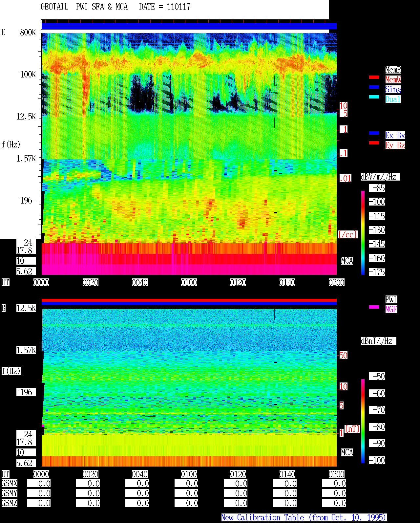Image resolution: width=420 pixels, height=523 pixels.
Task: Click the red Ey Bz legend swatch
Action: (x=374, y=143)
